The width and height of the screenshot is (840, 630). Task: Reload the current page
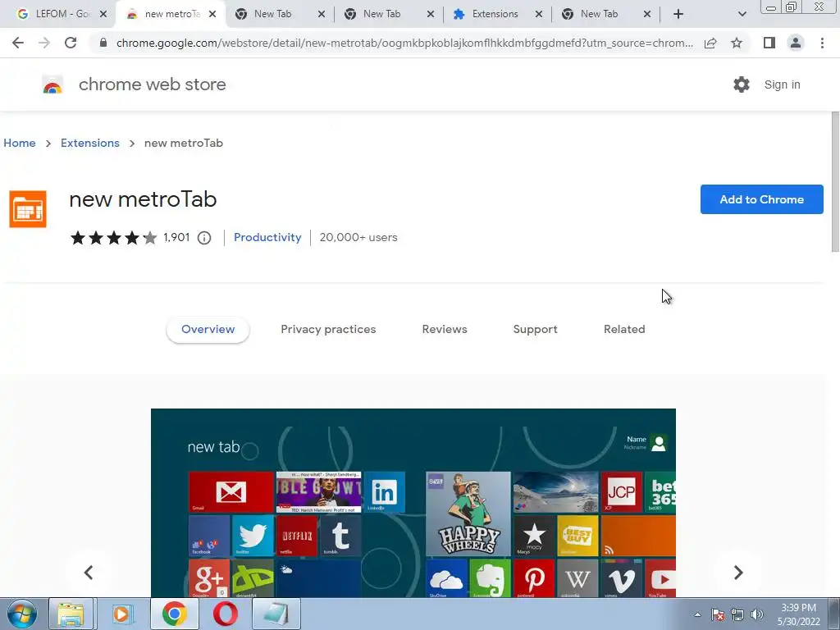[71, 43]
